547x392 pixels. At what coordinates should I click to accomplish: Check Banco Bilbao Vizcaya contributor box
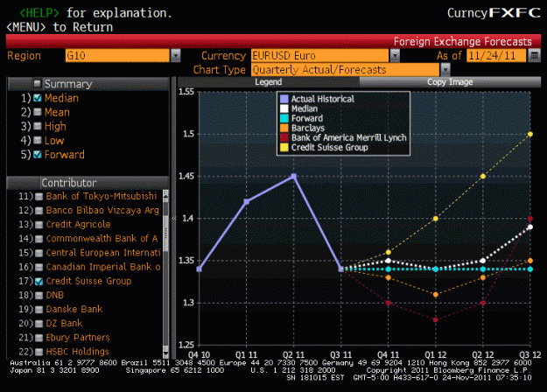(x=39, y=210)
